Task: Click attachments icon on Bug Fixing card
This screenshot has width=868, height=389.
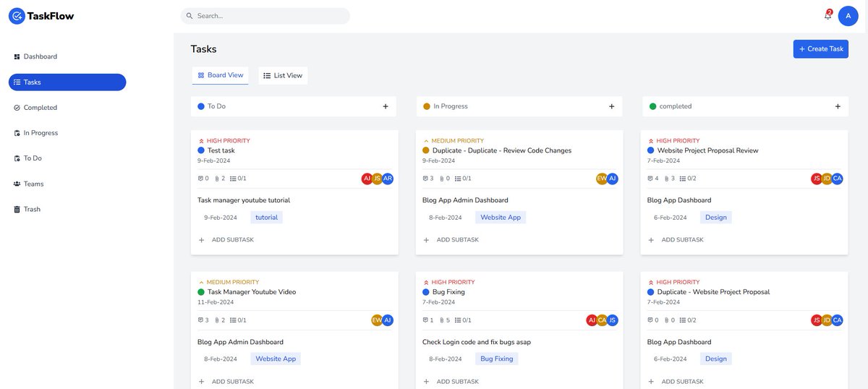Action: point(441,320)
